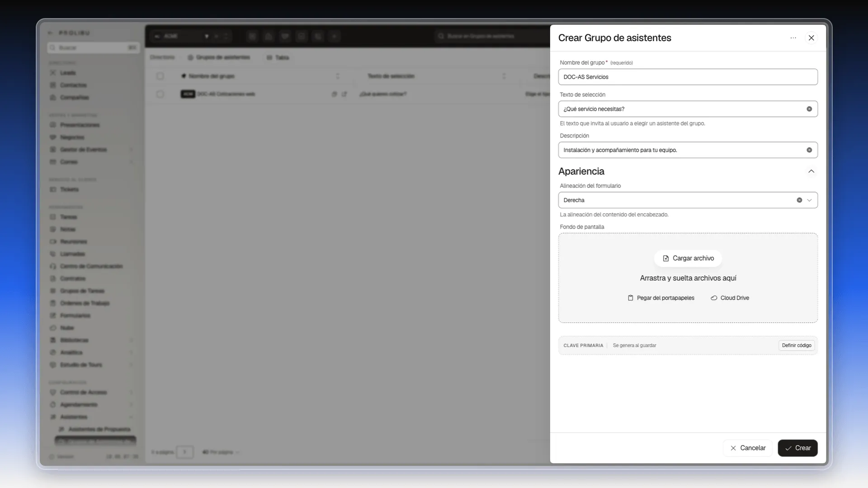Collapse the Apariencia section

811,171
